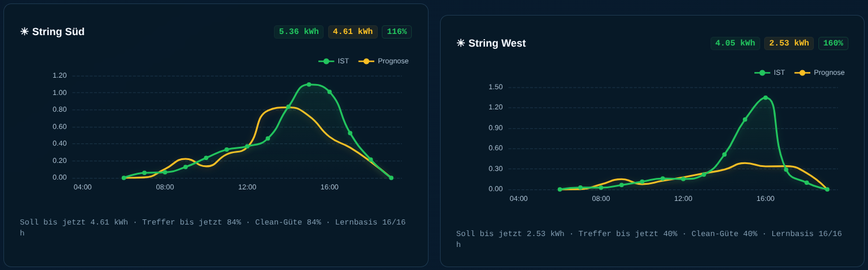Click String West summary text with Treffer 40%

coord(649,239)
